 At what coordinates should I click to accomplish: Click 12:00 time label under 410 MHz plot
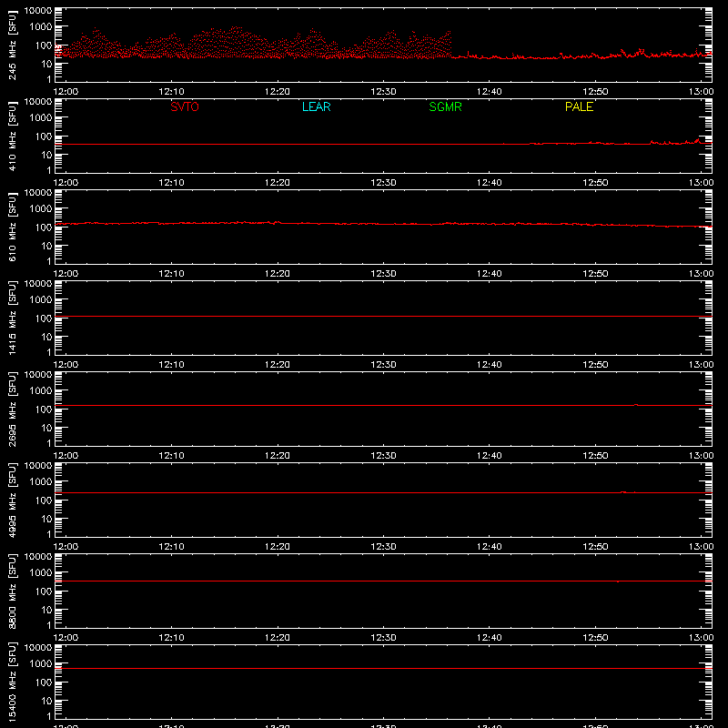coord(66,183)
